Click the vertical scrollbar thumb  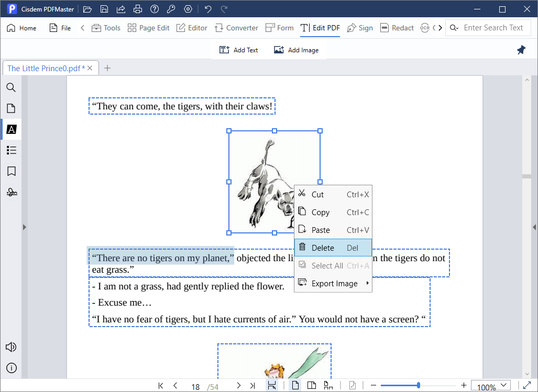[526, 176]
